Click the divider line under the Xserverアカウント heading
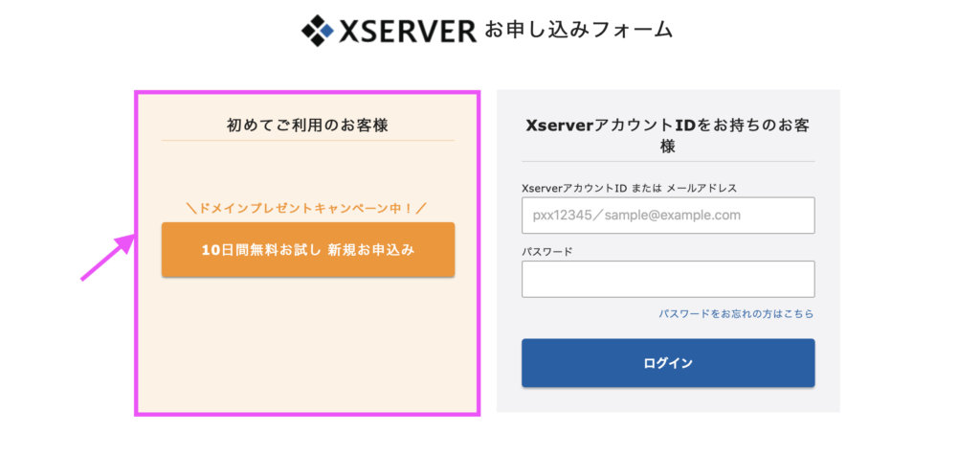 668,161
